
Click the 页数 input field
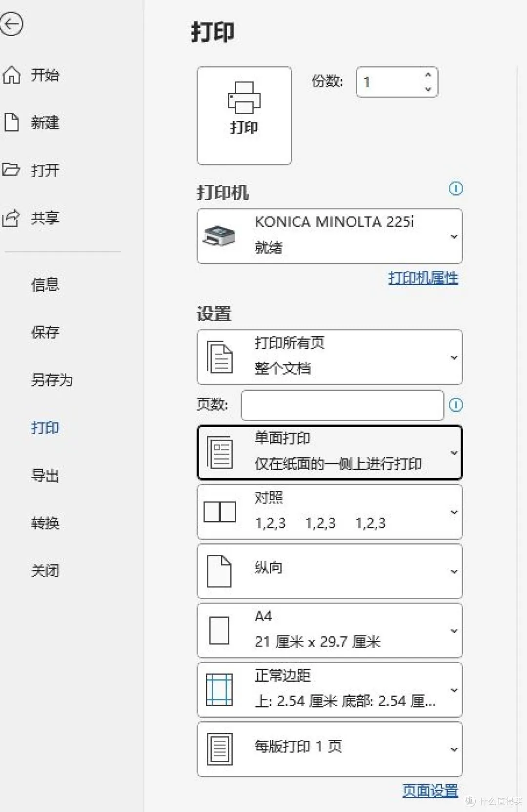342,405
